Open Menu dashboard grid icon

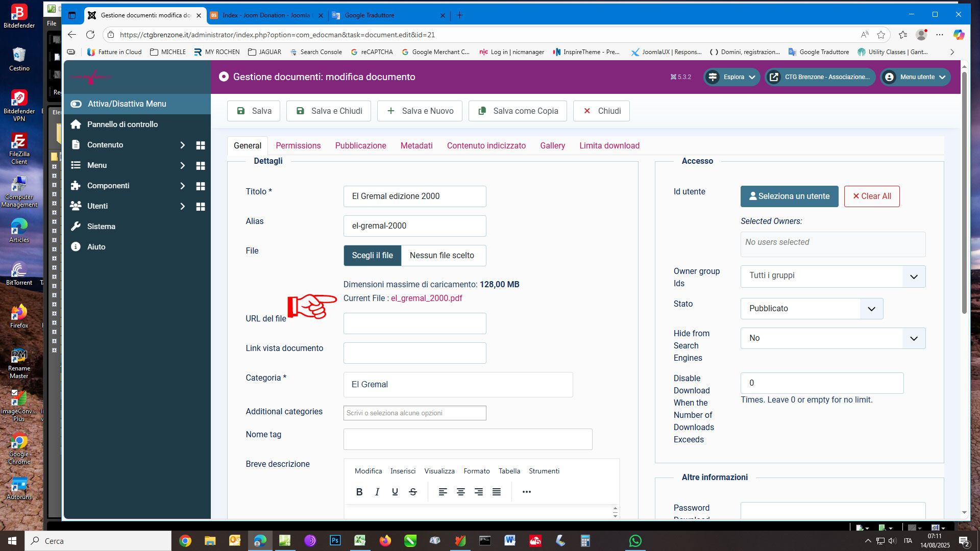(201, 166)
